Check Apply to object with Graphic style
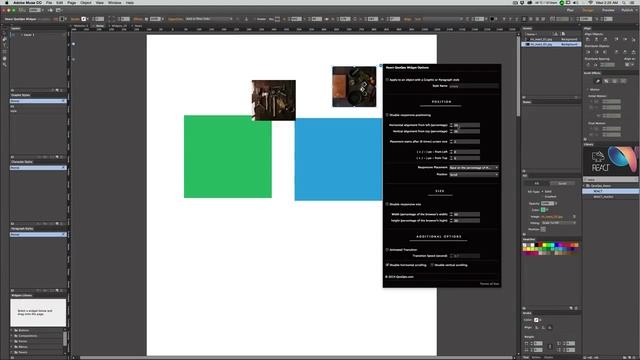The width and height of the screenshot is (640, 360). pos(387,80)
